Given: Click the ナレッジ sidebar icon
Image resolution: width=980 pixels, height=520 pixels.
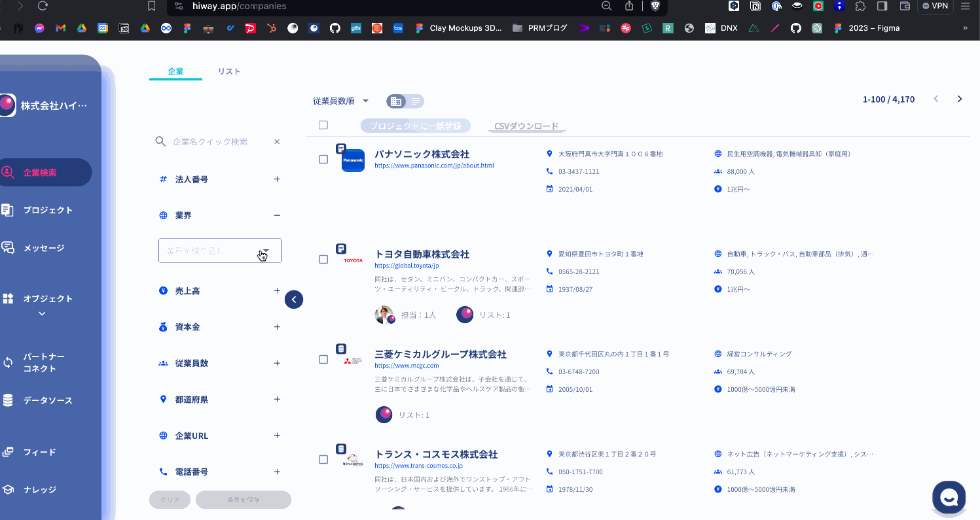Looking at the screenshot, I should (8, 489).
